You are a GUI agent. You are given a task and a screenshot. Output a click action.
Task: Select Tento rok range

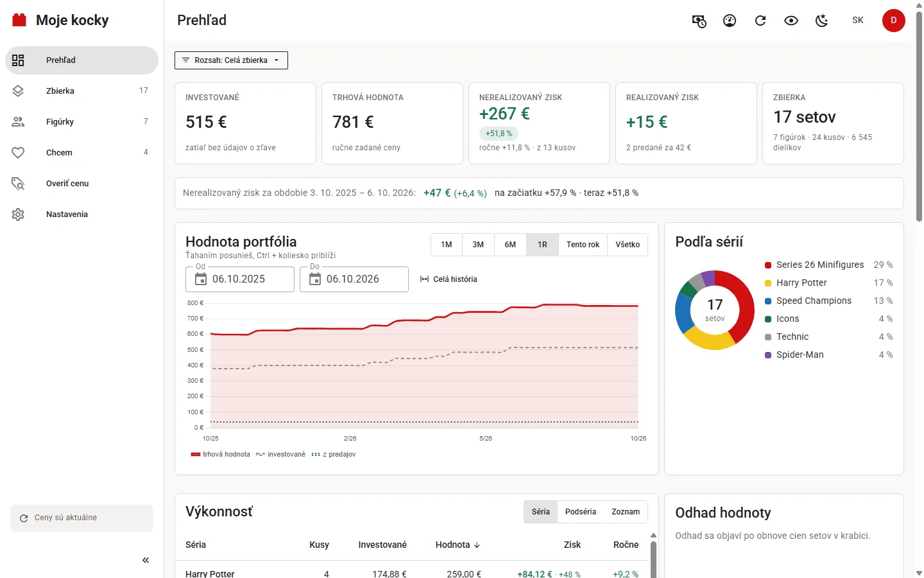click(x=583, y=245)
